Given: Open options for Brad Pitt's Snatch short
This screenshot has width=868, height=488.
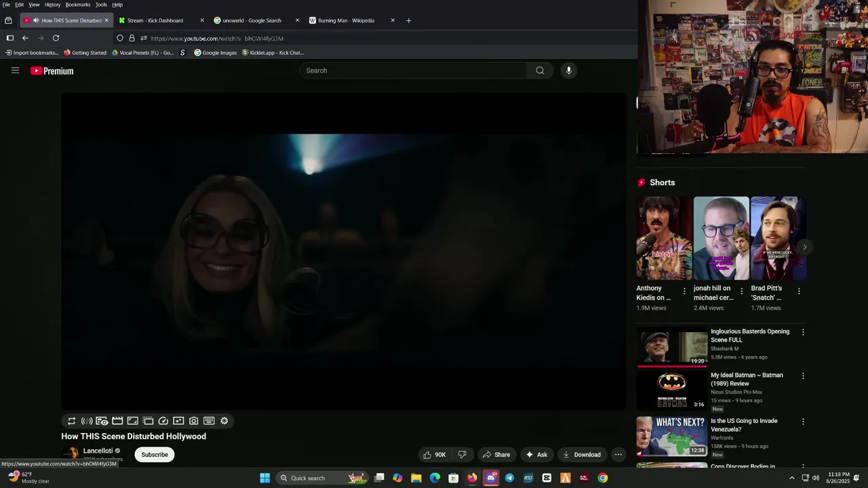Looking at the screenshot, I should [x=799, y=291].
